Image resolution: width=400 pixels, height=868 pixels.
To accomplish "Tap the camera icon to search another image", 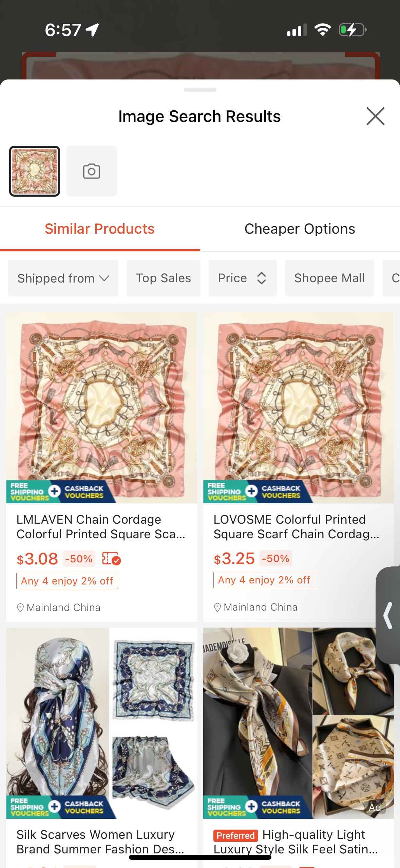I will click(x=92, y=171).
